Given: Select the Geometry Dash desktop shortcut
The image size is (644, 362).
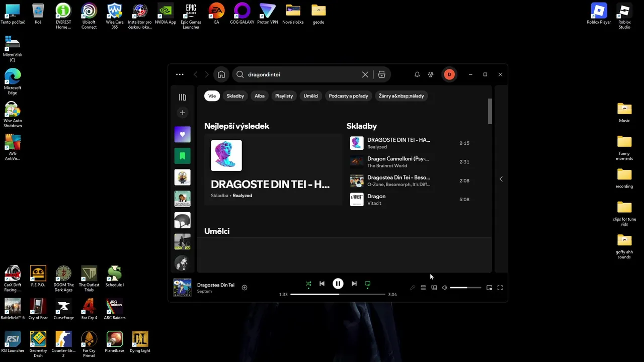Looking at the screenshot, I should pos(38,344).
